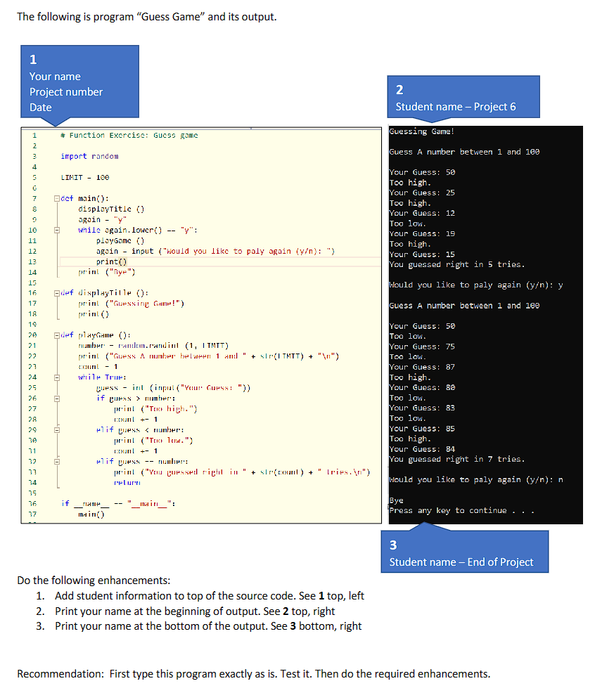Click 'Your Guess: 87' in the console
595x700 pixels.
[422, 368]
